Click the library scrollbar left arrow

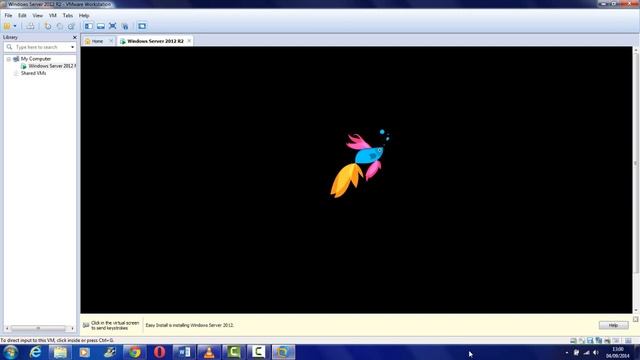(x=7, y=328)
